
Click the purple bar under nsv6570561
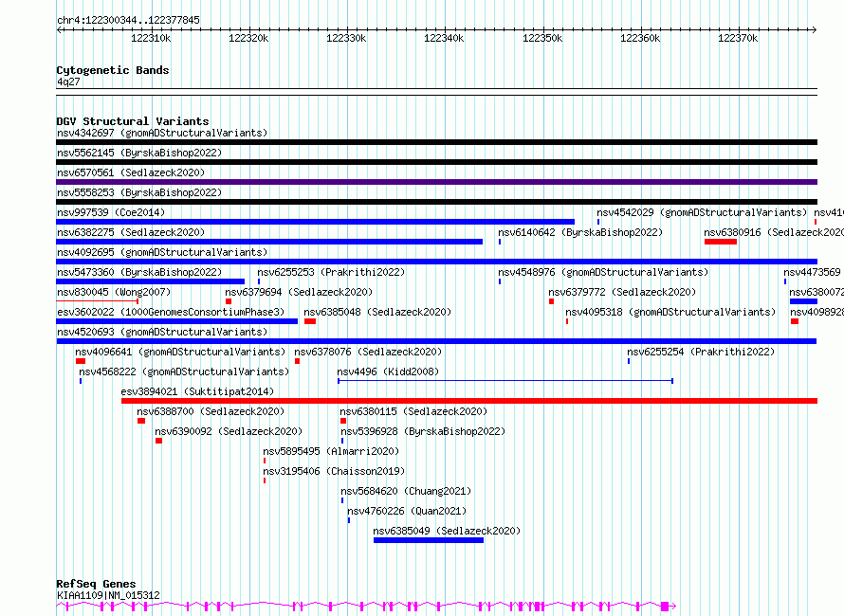click(x=436, y=182)
